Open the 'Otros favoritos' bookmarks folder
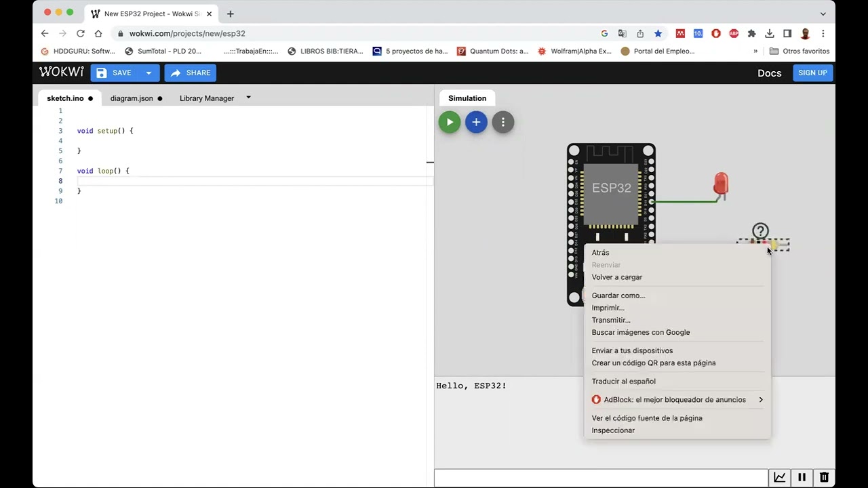868x488 pixels. 800,51
